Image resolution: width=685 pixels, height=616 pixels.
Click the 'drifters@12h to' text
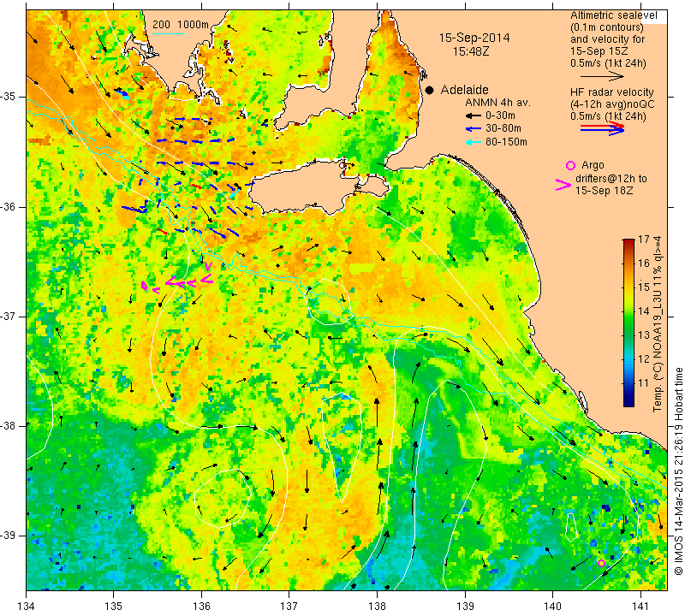point(611,179)
